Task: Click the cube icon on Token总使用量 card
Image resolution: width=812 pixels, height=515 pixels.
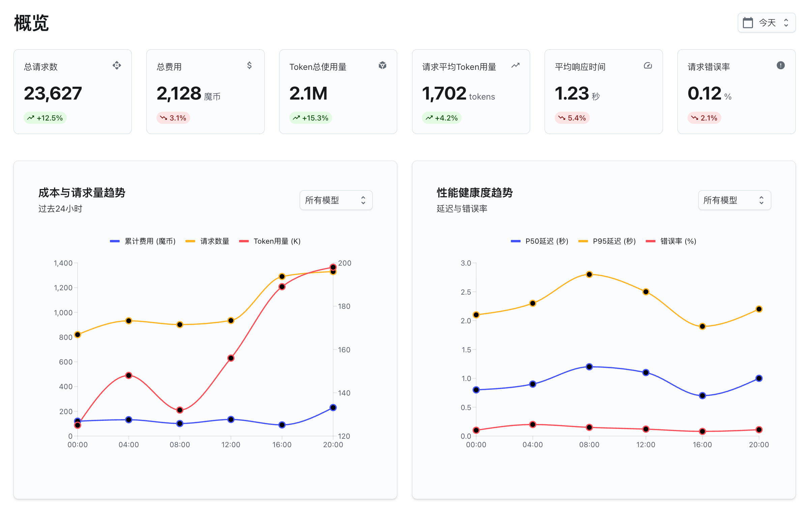Action: pyautogui.click(x=382, y=65)
